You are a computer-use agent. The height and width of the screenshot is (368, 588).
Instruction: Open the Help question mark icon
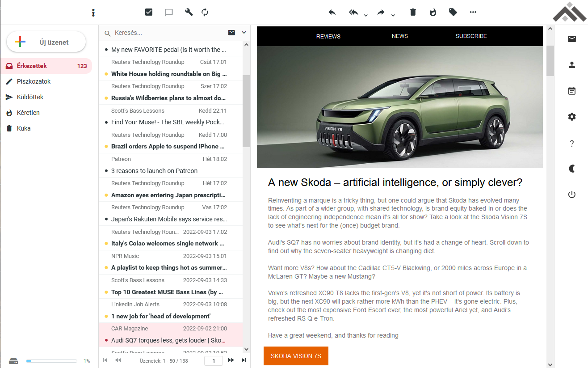[x=572, y=144]
